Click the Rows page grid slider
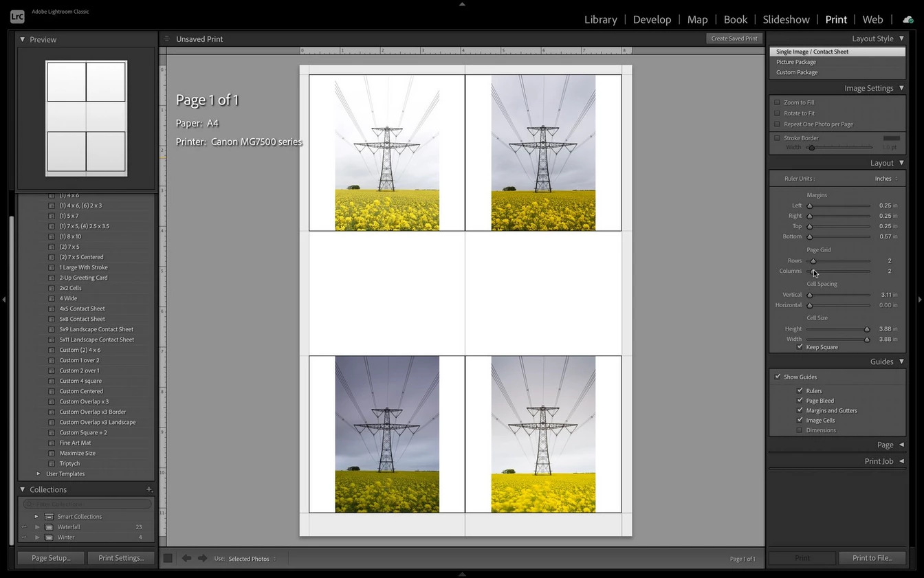 838,261
